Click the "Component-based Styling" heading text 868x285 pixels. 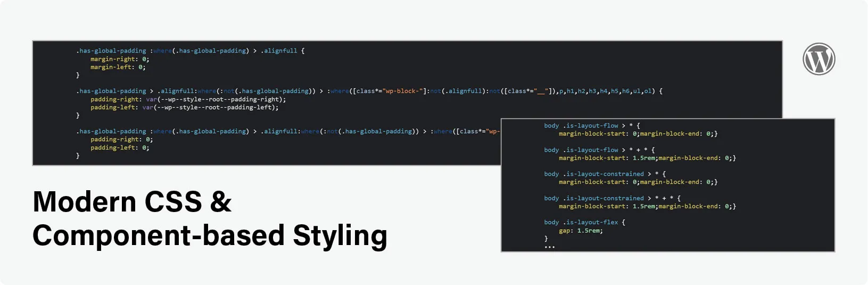210,235
